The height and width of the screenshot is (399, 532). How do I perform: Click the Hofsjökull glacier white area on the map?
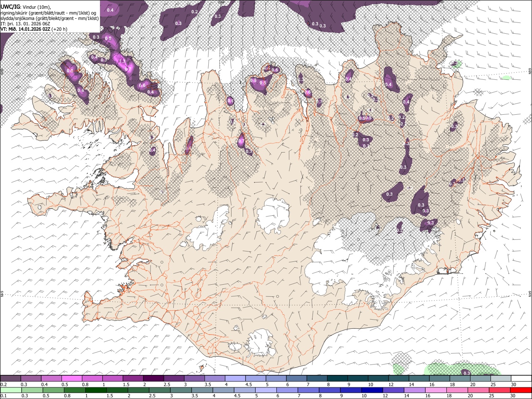(273, 215)
